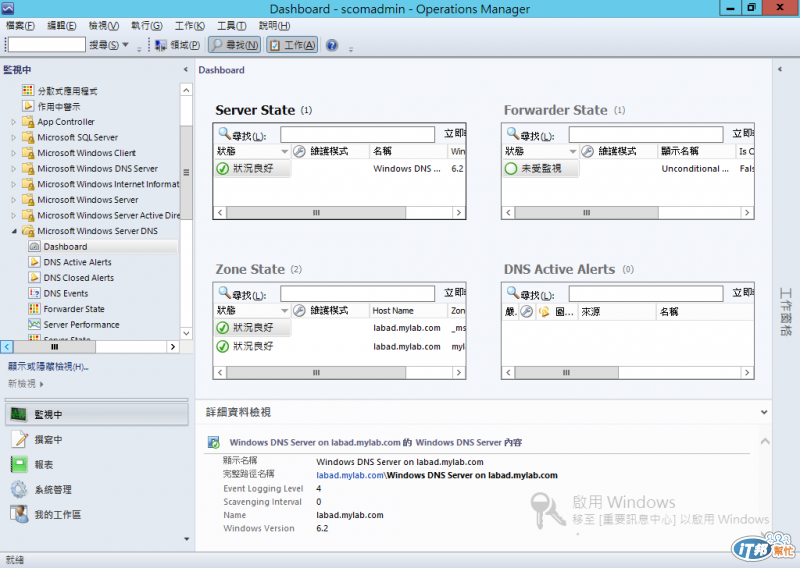
Task: Open the DNS Active Alerts view icon
Action: click(34, 262)
